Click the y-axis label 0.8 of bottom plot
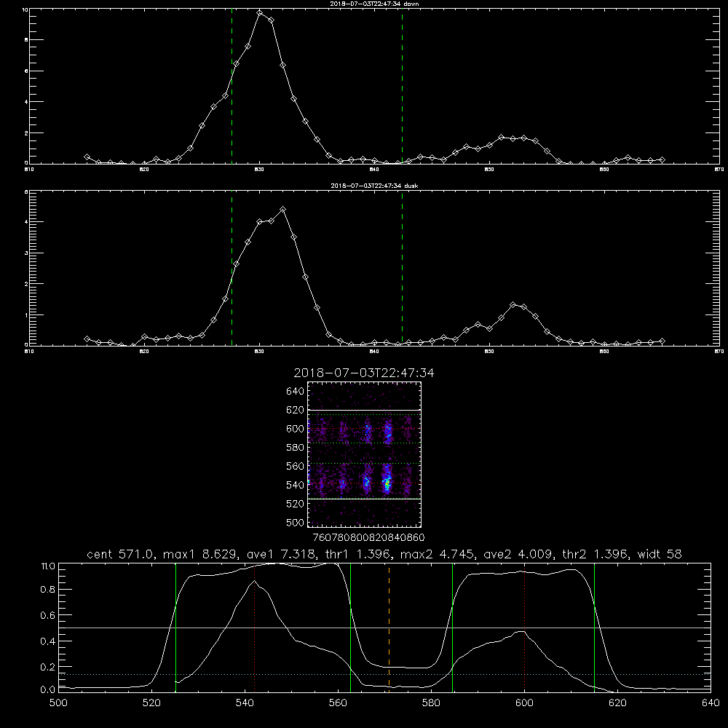728x728 pixels. [48, 590]
